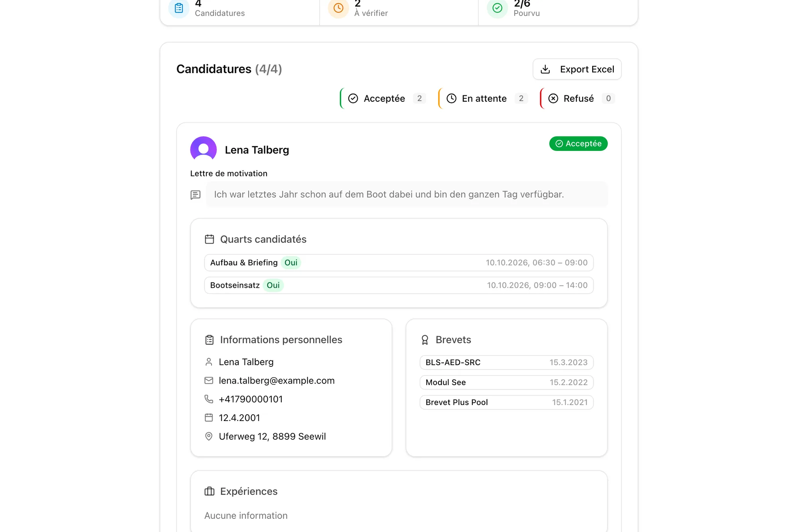
Task: Click the map pin icon beside address
Action: [209, 437]
